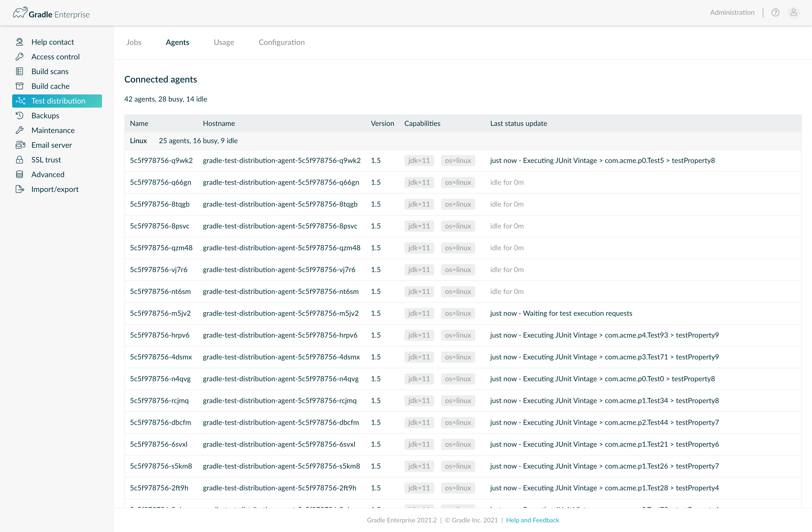Viewport: 812px width, 532px height.
Task: Select agent 5c5f978756-q9wk2 in the table
Action: pos(161,160)
